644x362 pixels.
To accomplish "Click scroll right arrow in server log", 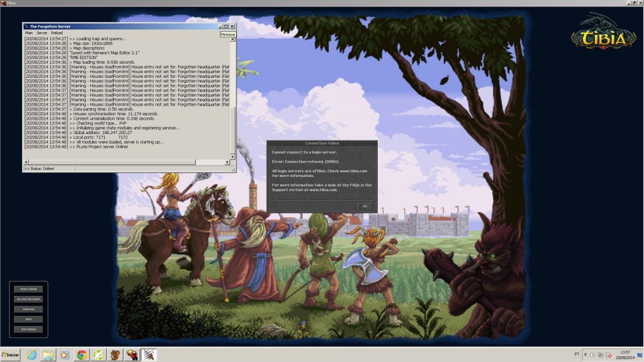I will coord(228,162).
